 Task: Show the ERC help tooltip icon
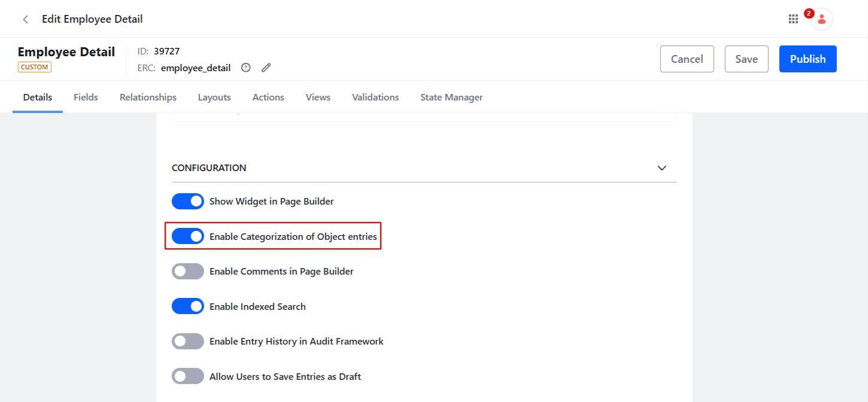pos(245,68)
